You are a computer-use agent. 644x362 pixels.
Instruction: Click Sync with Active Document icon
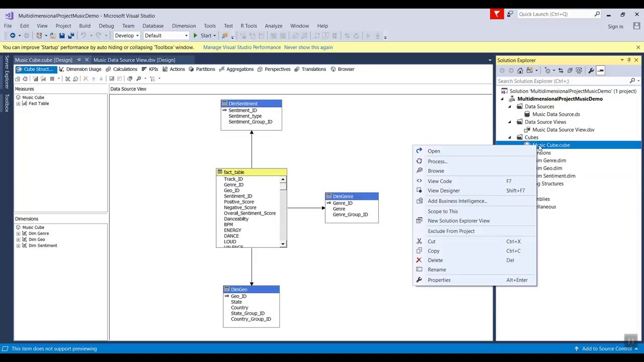tap(561, 70)
